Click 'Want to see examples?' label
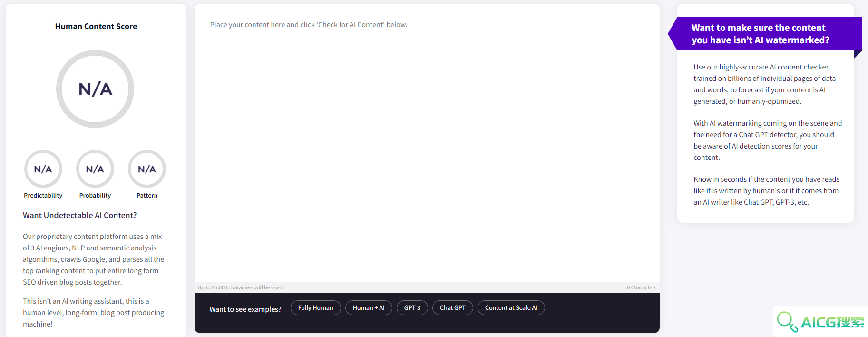Screen dimensions: 868x337 [x=245, y=309]
